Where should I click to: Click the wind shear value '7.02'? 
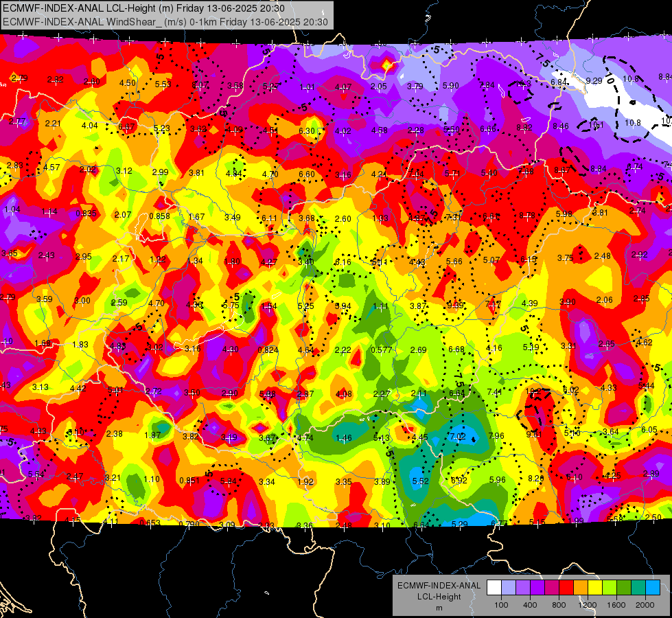457,436
